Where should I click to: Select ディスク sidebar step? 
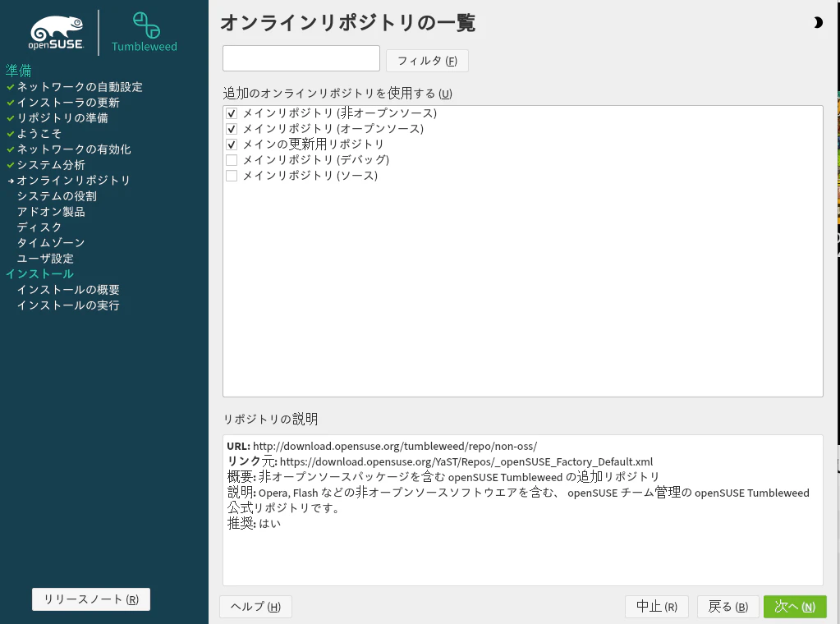tap(39, 227)
